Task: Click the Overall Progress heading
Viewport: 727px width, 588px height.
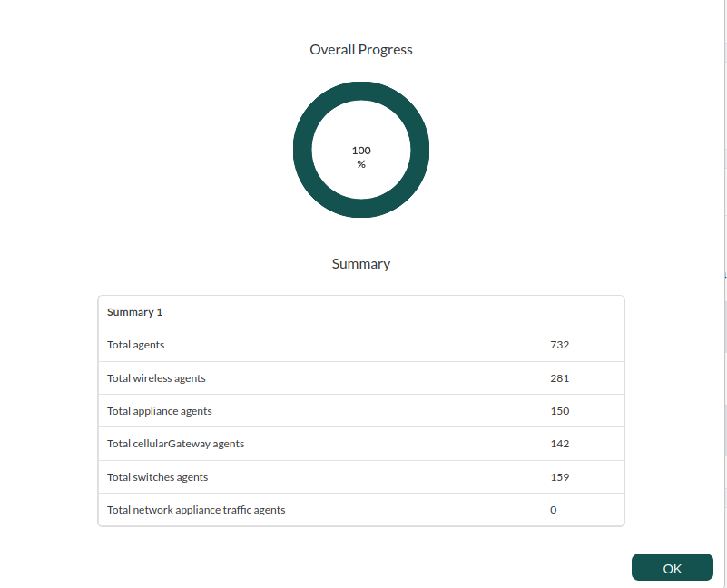Action: pos(361,50)
